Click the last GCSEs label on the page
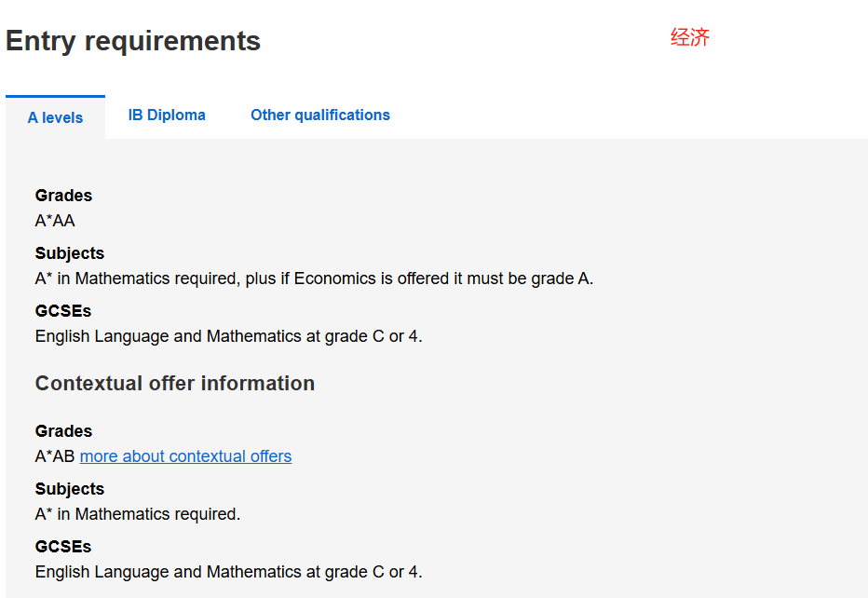The height and width of the screenshot is (598, 868). point(63,547)
